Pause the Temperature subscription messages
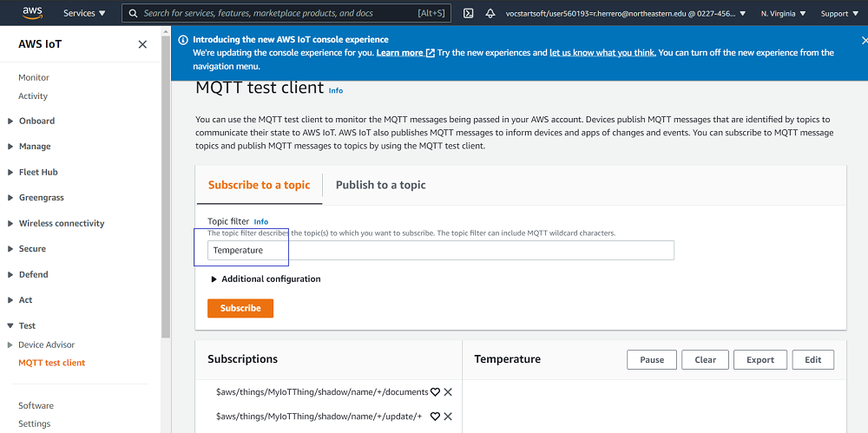The image size is (868, 433). pyautogui.click(x=652, y=360)
